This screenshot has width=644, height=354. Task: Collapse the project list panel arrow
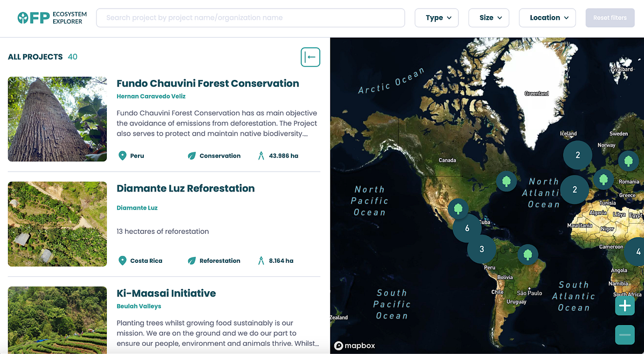click(310, 57)
